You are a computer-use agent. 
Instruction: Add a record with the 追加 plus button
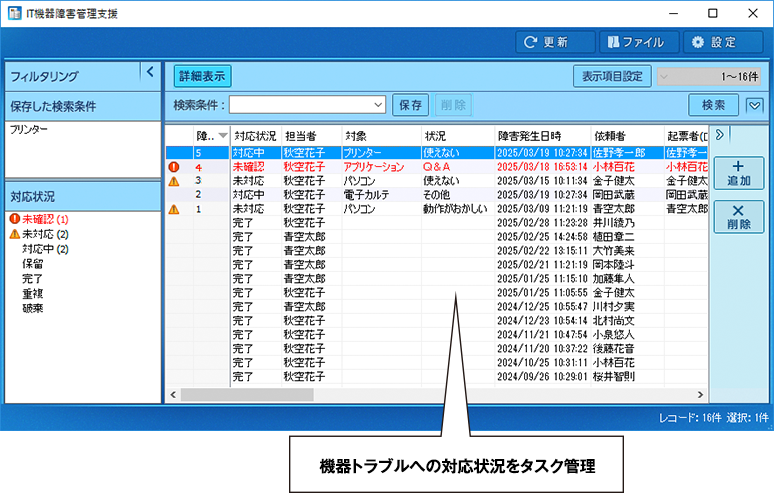pyautogui.click(x=738, y=173)
